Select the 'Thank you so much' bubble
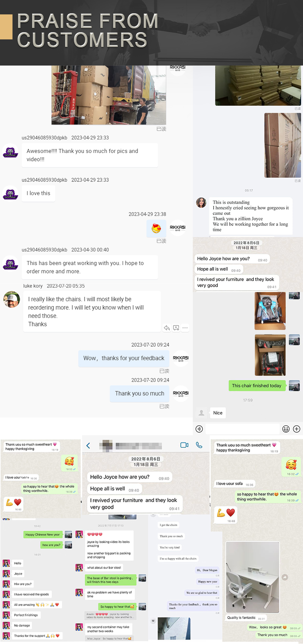303x644 pixels. pos(139,394)
